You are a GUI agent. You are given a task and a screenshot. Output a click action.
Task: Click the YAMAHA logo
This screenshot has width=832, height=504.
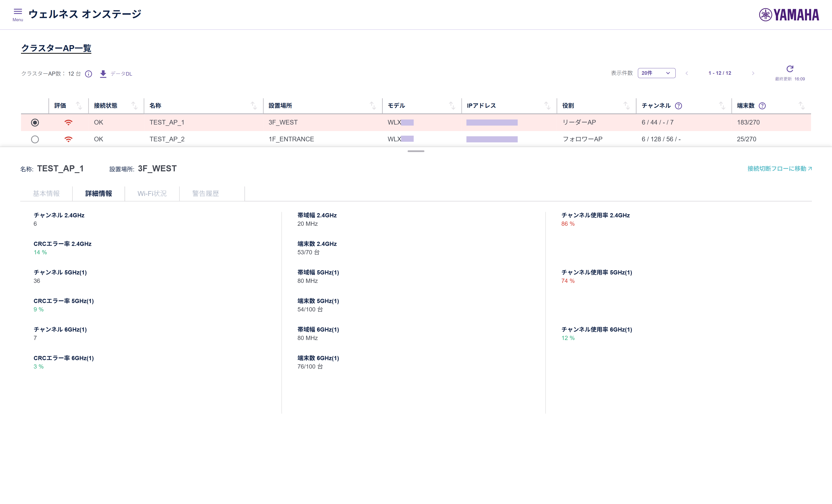point(789,15)
